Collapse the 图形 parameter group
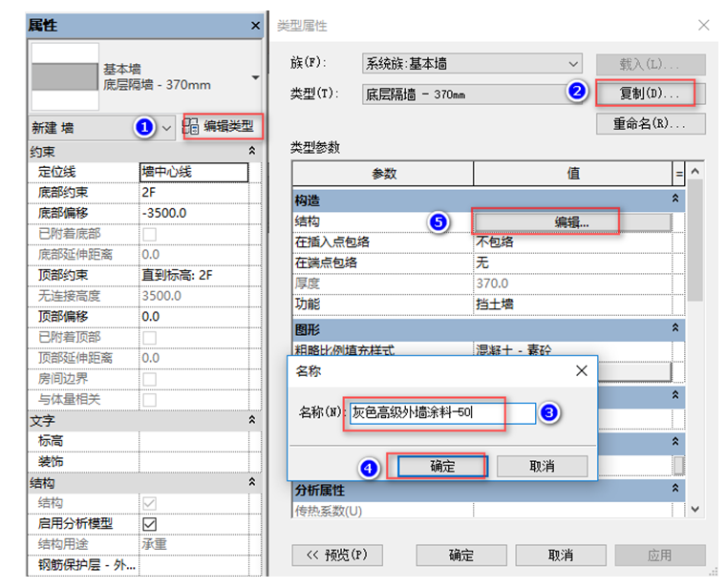 click(675, 327)
